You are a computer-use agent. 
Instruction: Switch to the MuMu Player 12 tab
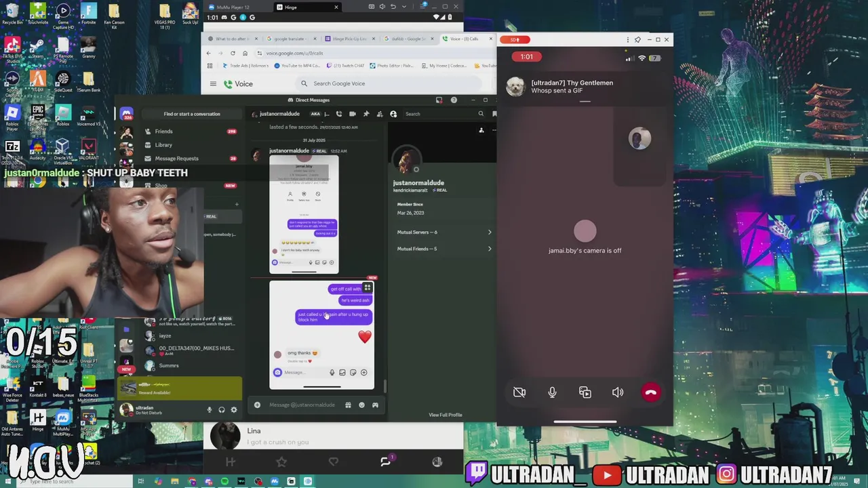(x=231, y=7)
